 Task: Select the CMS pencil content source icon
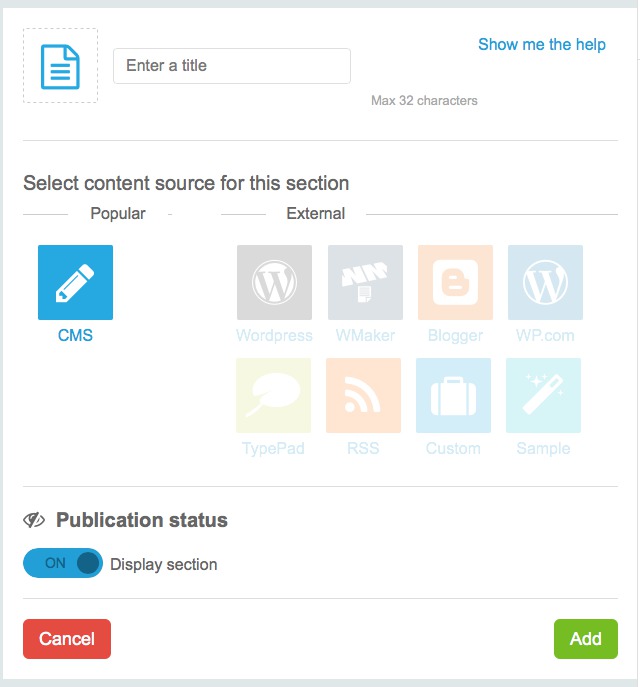pos(75,283)
